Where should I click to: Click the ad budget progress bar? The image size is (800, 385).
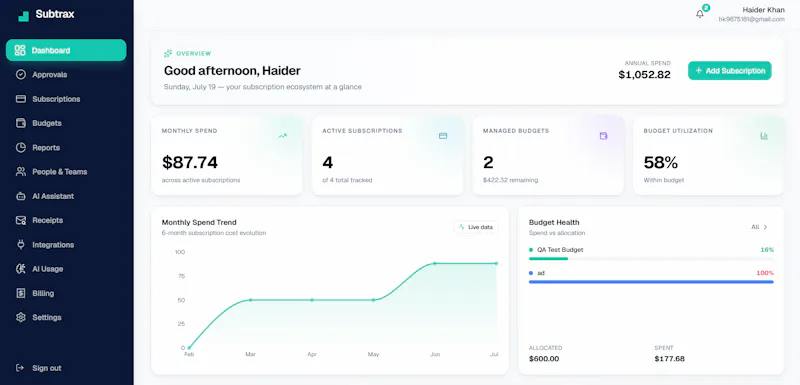(651, 281)
